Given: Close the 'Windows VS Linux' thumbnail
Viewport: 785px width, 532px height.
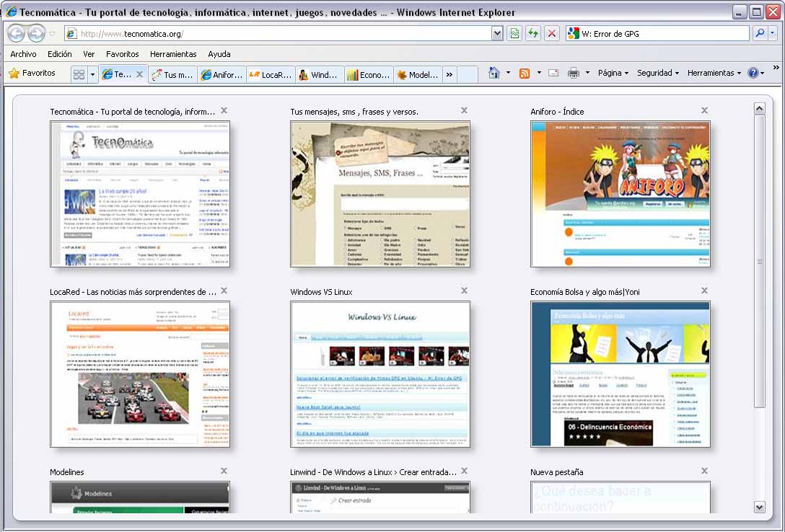Looking at the screenshot, I should (464, 291).
